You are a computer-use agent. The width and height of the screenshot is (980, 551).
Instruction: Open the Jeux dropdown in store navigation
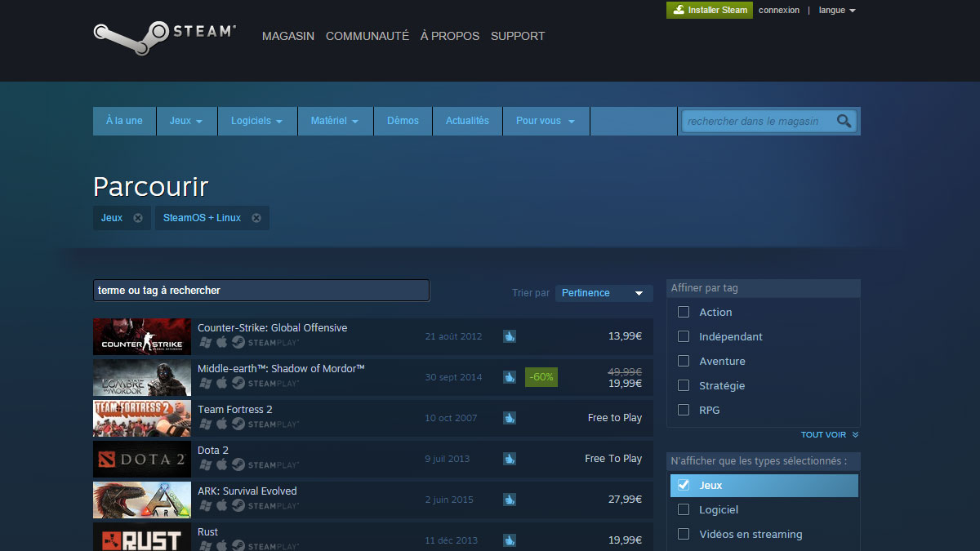point(187,121)
